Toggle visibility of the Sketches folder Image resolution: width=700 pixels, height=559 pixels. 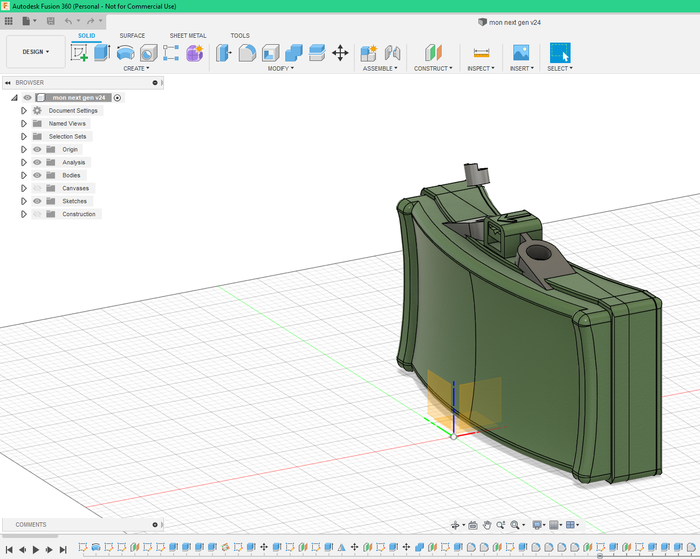tap(37, 201)
